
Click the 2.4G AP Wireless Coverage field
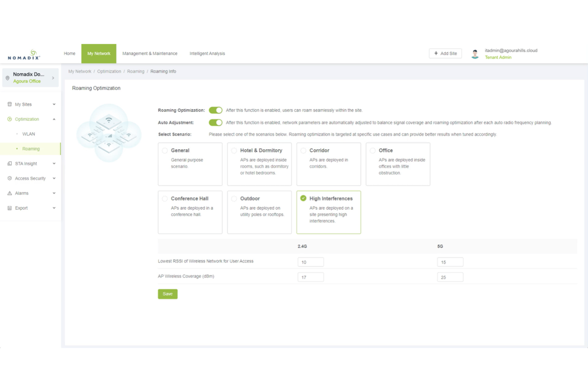311,277
